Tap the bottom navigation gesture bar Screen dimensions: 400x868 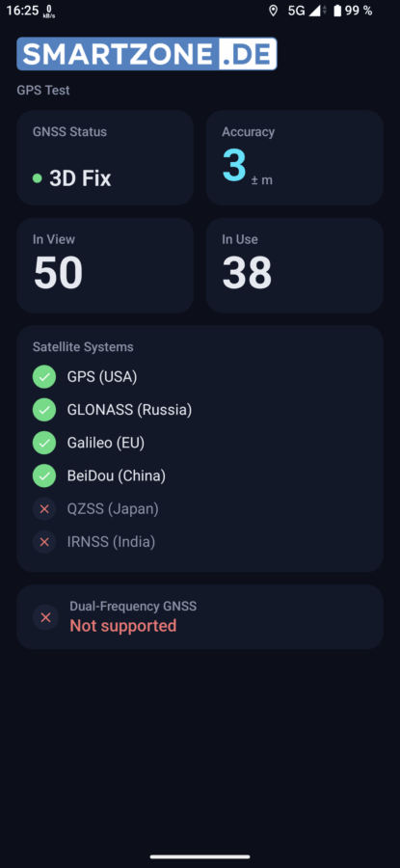coord(200,857)
